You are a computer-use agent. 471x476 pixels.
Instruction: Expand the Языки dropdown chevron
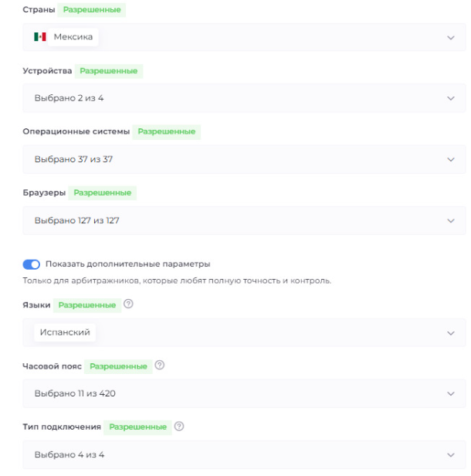click(451, 333)
